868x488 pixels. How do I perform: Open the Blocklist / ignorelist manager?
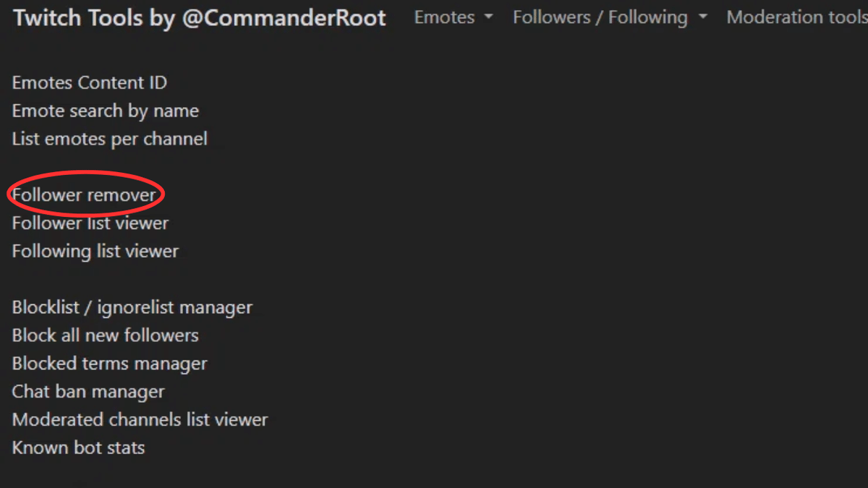[x=132, y=307]
